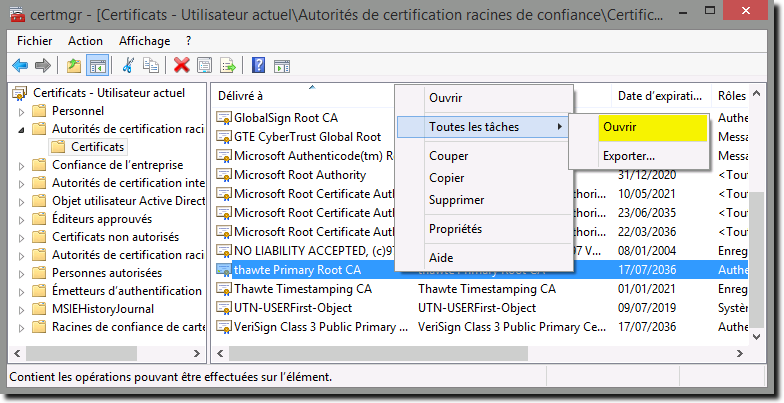Screen dimensions: 784x403
Task: Click list pane scroll down arrow
Action: pyautogui.click(x=756, y=337)
